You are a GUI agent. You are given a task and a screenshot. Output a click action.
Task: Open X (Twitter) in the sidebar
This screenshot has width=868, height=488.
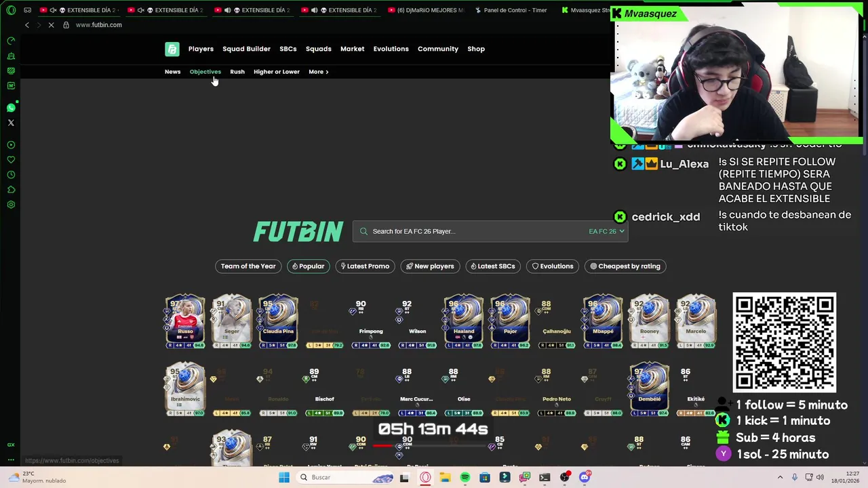[11, 123]
